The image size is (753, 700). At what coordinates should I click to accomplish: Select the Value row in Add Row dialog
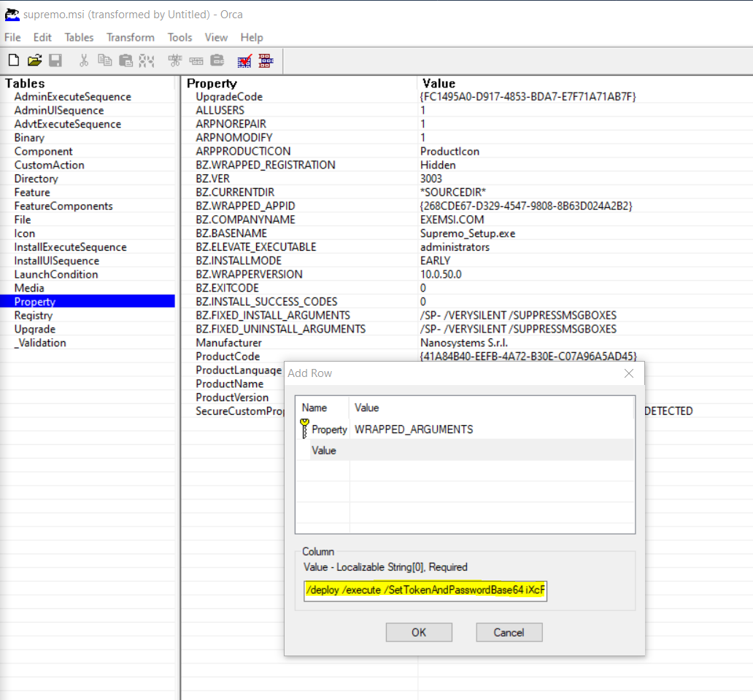pos(465,450)
